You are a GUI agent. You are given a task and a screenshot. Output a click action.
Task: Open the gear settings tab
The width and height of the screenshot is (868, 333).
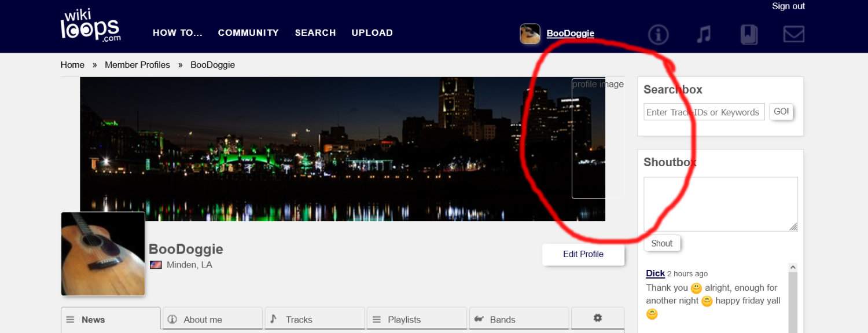(597, 319)
